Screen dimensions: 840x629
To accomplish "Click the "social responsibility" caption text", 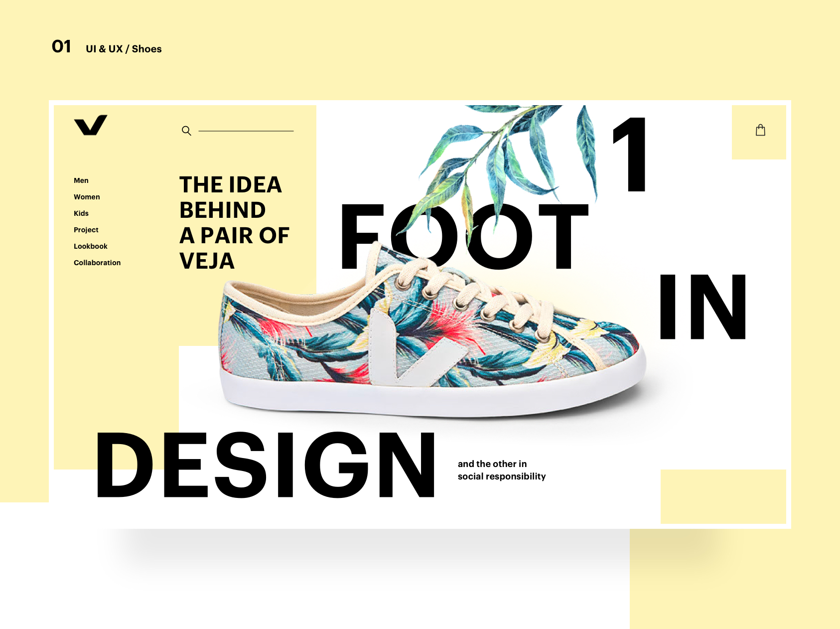I will tap(502, 476).
